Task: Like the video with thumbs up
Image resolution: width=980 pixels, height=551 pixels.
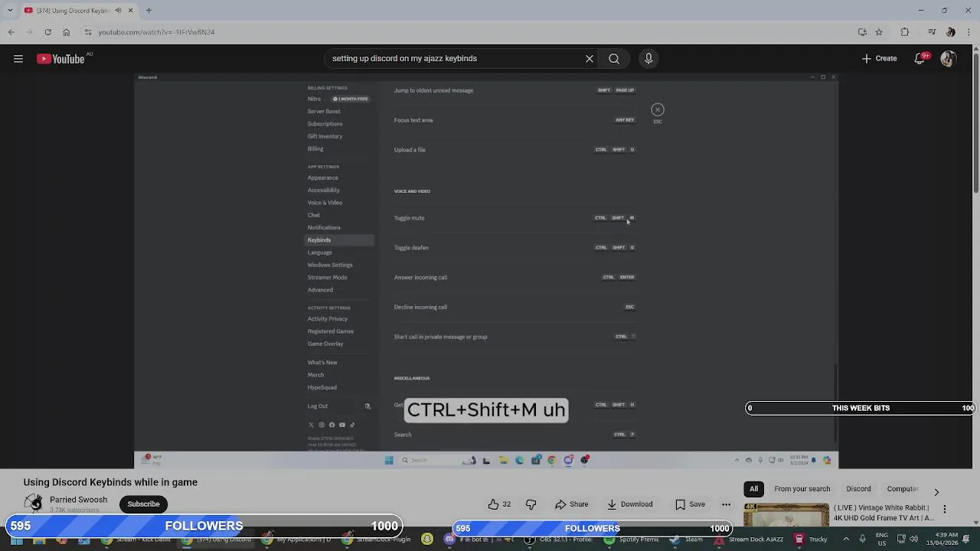Action: tap(499, 504)
